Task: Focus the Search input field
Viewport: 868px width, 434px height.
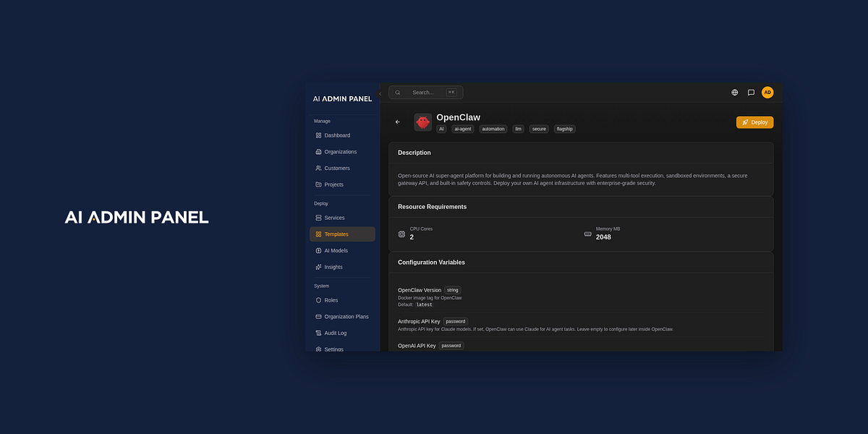Action: point(426,93)
